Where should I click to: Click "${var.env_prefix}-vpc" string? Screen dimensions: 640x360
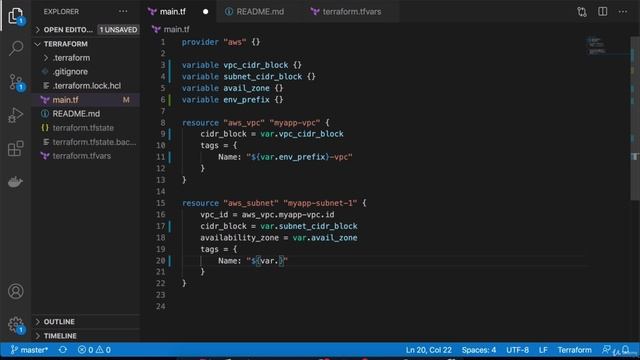[299, 157]
